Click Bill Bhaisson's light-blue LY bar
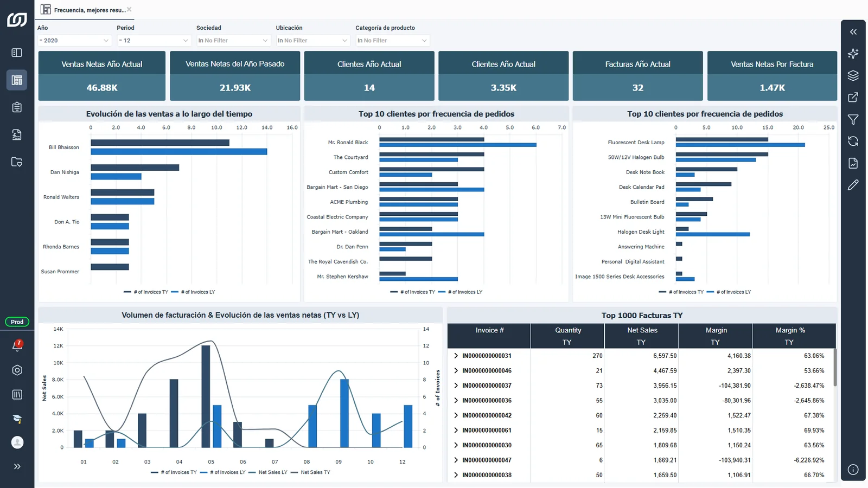This screenshot has height=488, width=868. tap(179, 152)
